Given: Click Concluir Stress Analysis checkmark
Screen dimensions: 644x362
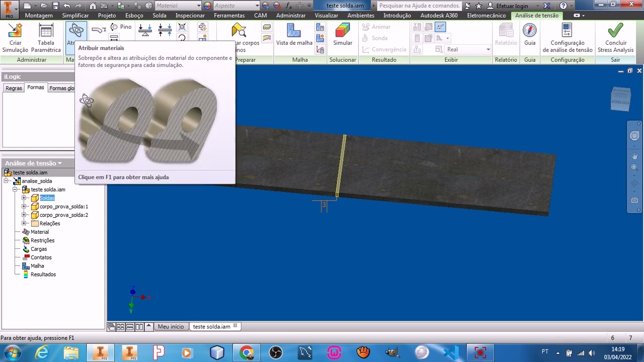Looking at the screenshot, I should [615, 31].
